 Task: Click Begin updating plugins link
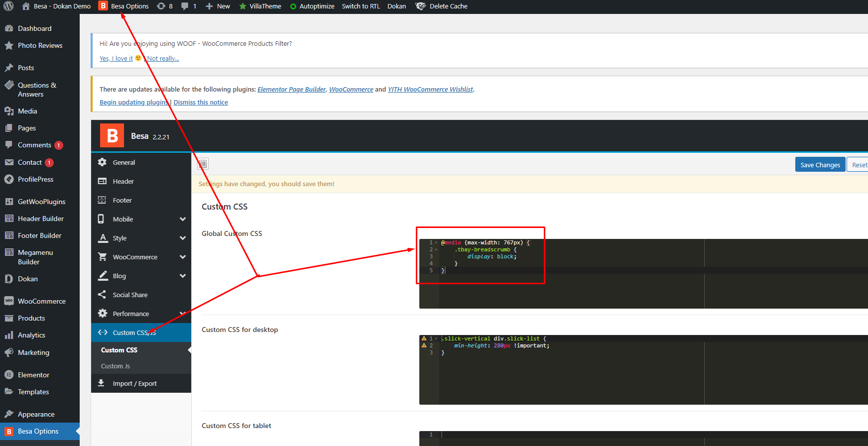[134, 103]
